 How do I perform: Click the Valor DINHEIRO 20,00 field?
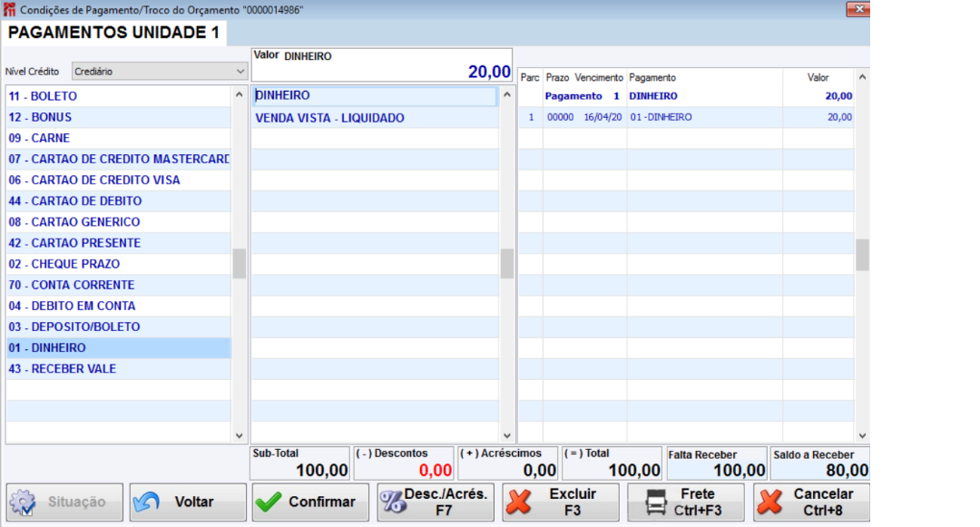pos(381,65)
